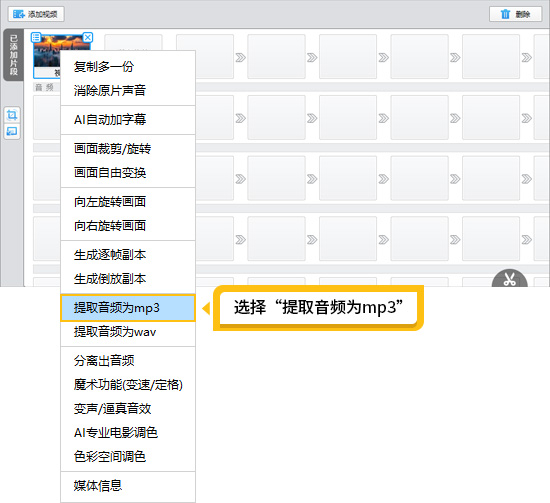Viewport: 550px width, 503px height.
Task: Click the screen icon below crop icon
Action: tap(12, 132)
